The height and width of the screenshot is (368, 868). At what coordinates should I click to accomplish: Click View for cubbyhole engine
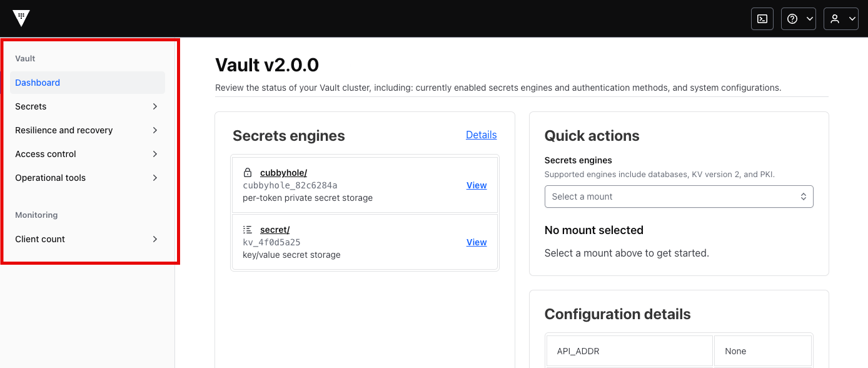[477, 185]
